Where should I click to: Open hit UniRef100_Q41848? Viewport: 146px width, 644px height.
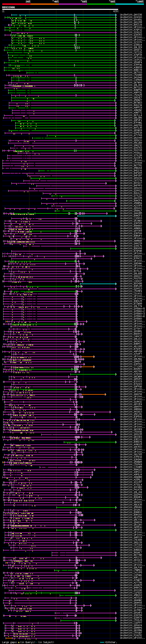[131, 77]
